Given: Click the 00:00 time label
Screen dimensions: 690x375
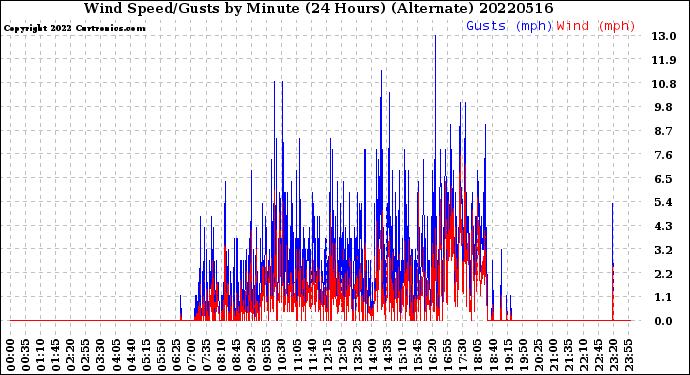Looking at the screenshot, I should tap(11, 355).
